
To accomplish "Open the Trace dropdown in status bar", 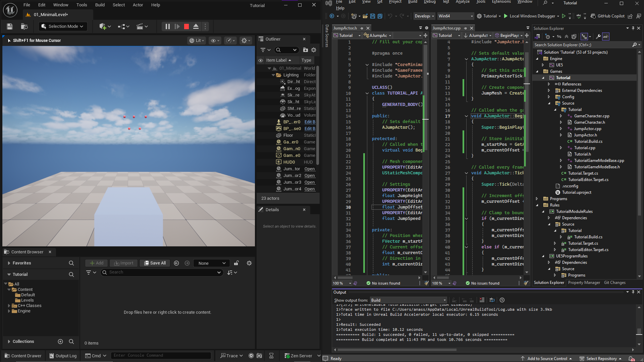I will [x=231, y=356].
